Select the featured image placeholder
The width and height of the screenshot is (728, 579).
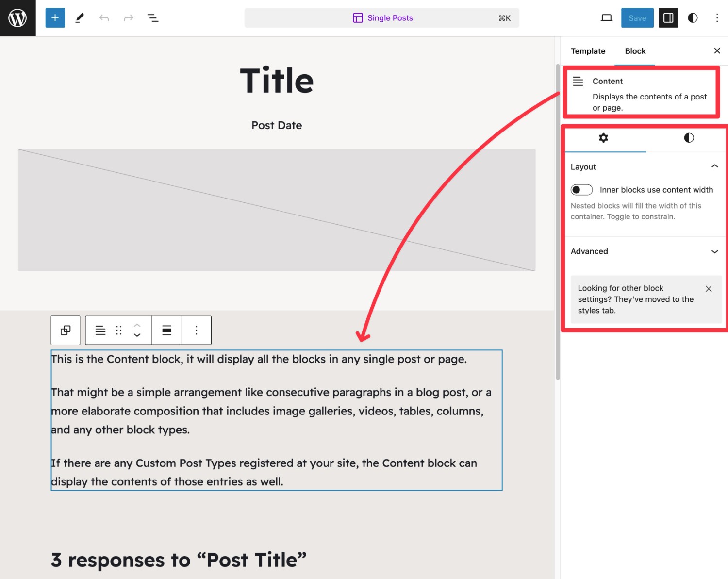point(277,210)
